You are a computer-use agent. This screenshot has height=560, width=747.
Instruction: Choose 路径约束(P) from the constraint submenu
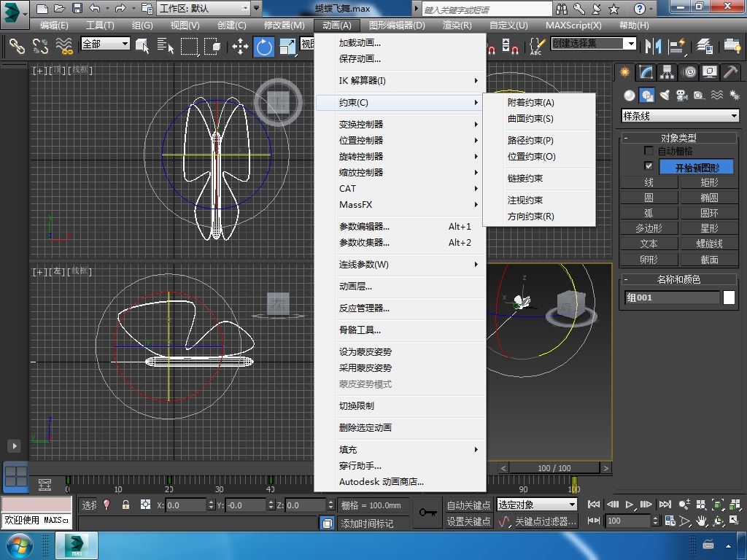[x=530, y=140]
